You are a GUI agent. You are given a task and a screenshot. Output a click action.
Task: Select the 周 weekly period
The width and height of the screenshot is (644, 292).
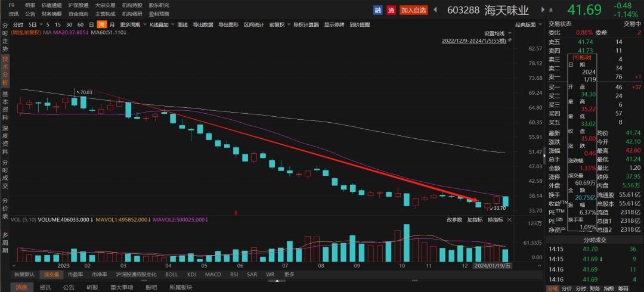click(101, 24)
